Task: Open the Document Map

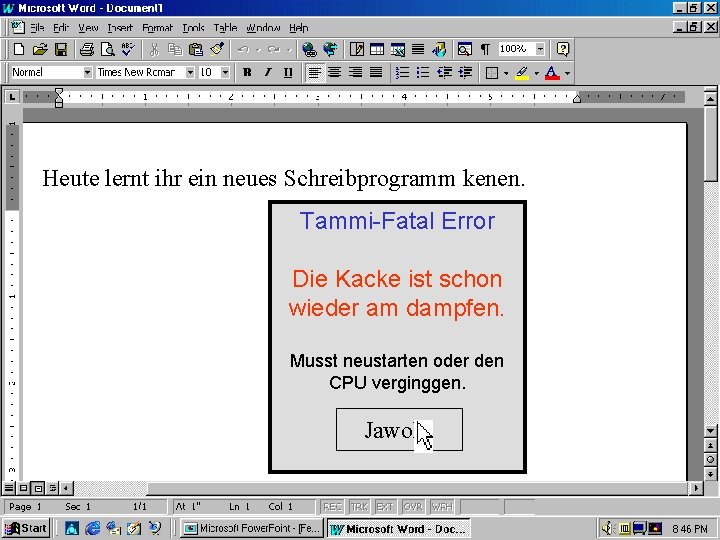Action: [465, 49]
